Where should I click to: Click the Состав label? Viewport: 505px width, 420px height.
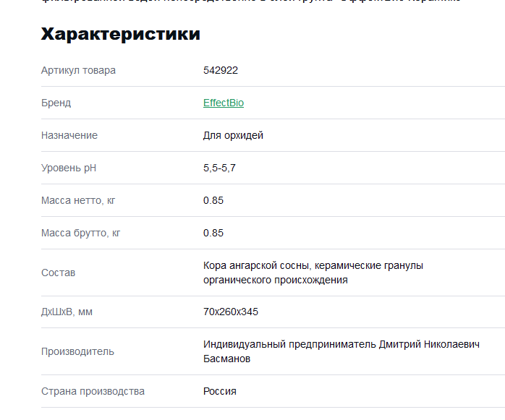pyautogui.click(x=59, y=273)
